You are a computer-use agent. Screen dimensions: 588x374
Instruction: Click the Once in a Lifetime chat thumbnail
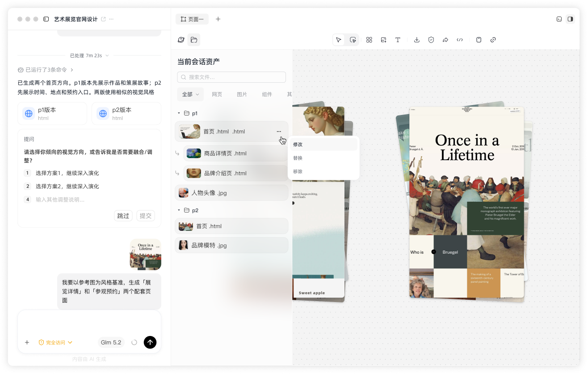coord(146,255)
